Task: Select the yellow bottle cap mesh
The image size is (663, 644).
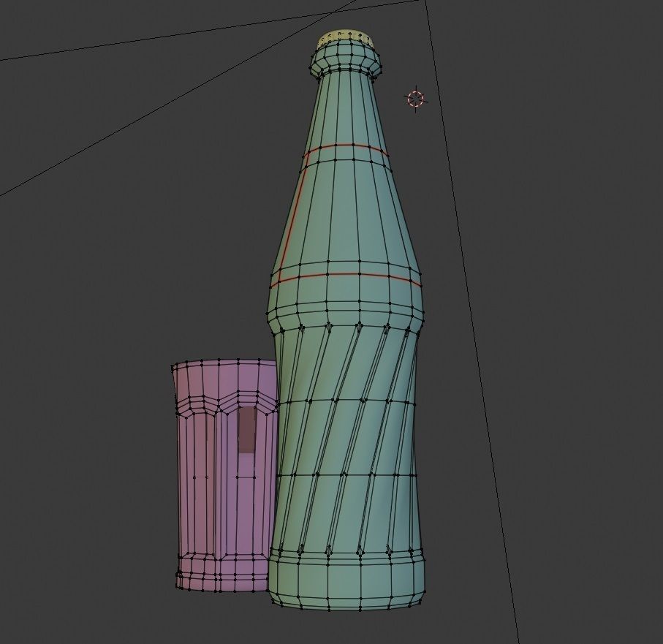Action: (346, 37)
